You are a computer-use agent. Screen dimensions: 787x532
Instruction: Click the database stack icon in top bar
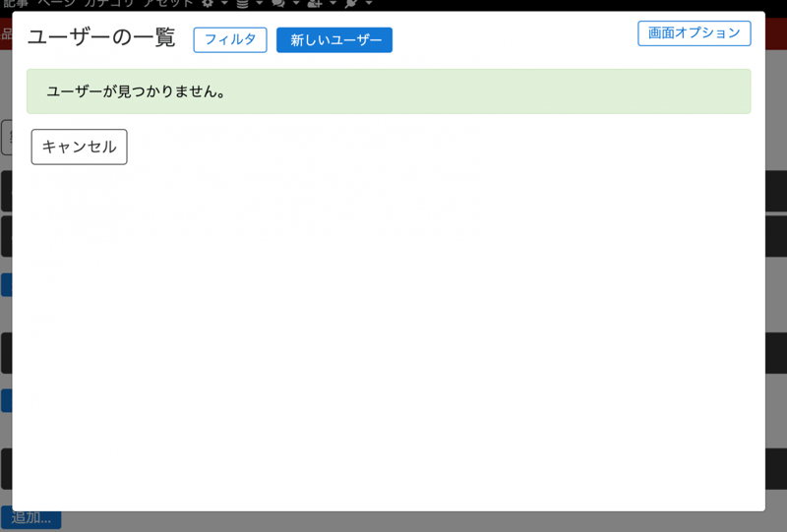242,4
